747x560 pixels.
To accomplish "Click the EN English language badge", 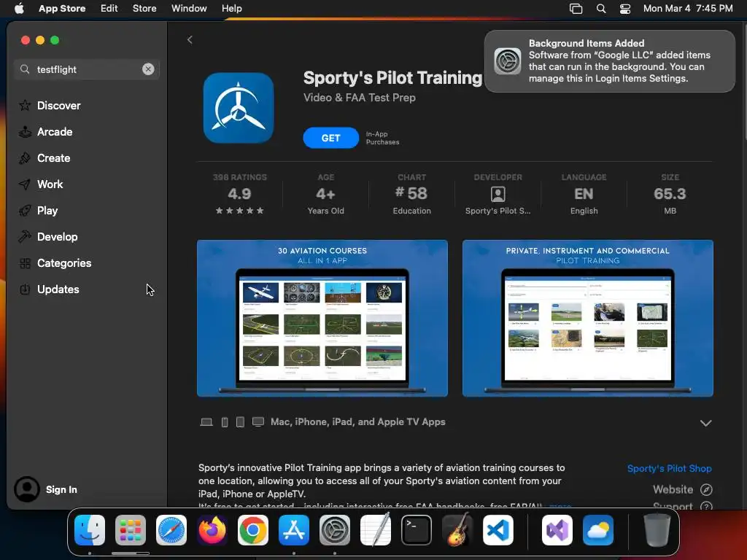I will click(584, 194).
